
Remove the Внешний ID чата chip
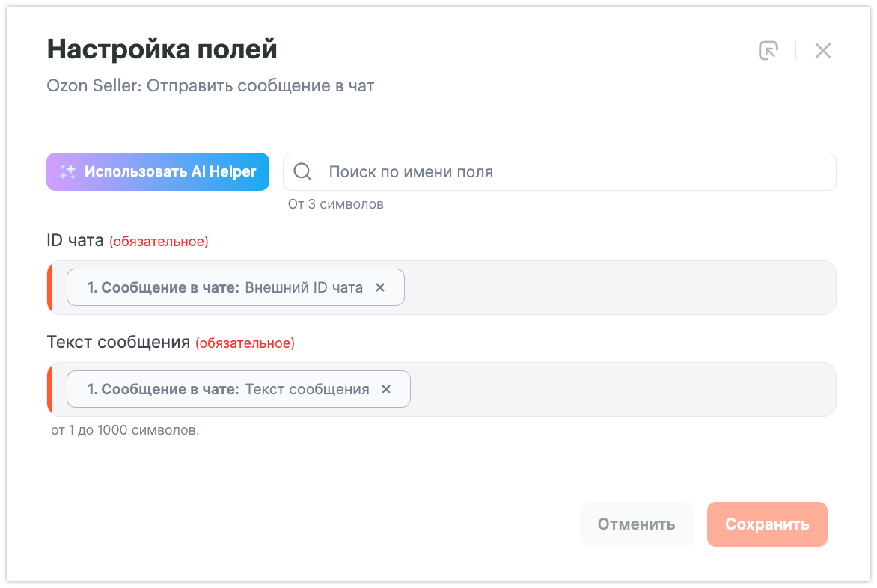click(x=380, y=287)
